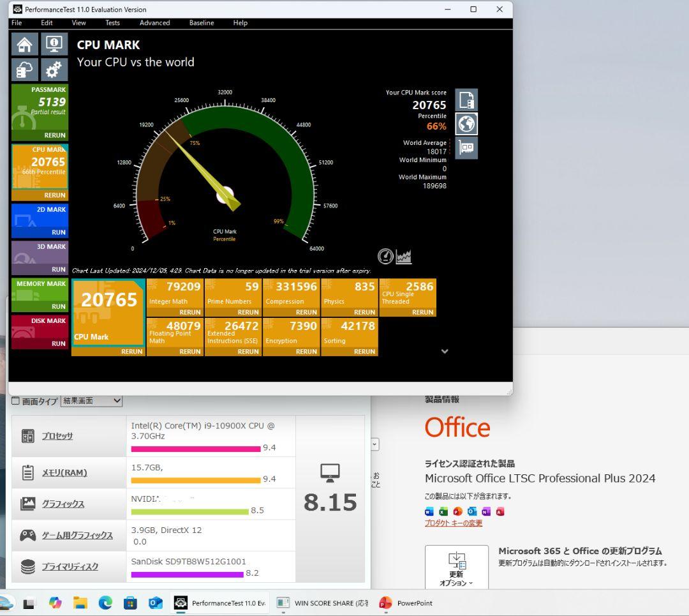Screen dimensions: 689x616
Task: Toggle the 画面タイプ checkbox
Action: (15, 400)
